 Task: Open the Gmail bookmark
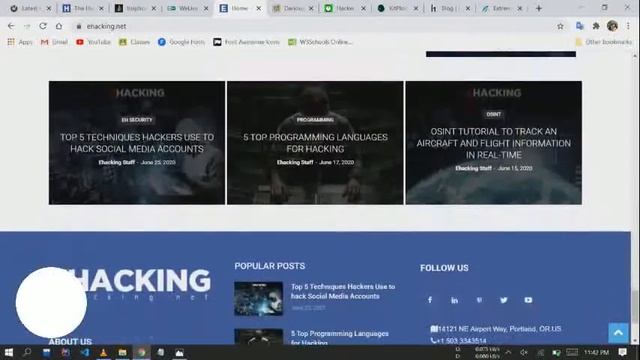54,42
